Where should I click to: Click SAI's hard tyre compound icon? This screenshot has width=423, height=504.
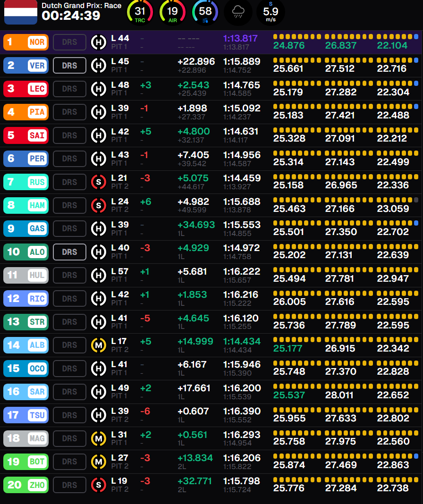coord(98,135)
